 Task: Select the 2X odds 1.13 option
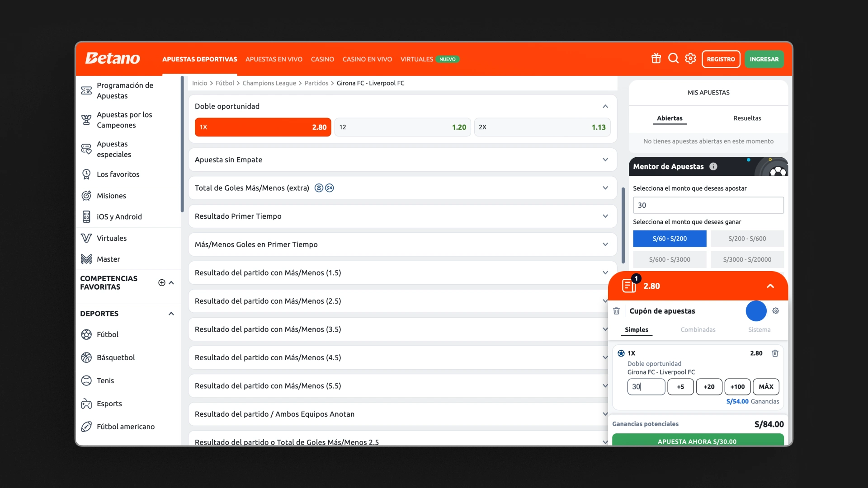click(x=542, y=127)
